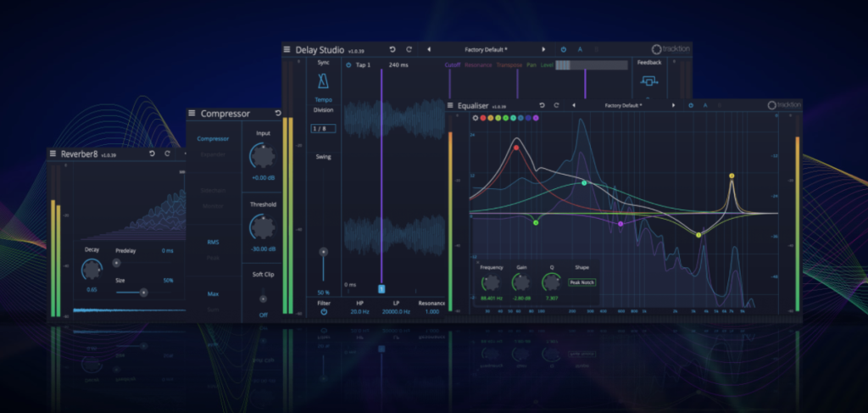Switch to the Transpose tab
868x413 pixels.
(x=509, y=64)
